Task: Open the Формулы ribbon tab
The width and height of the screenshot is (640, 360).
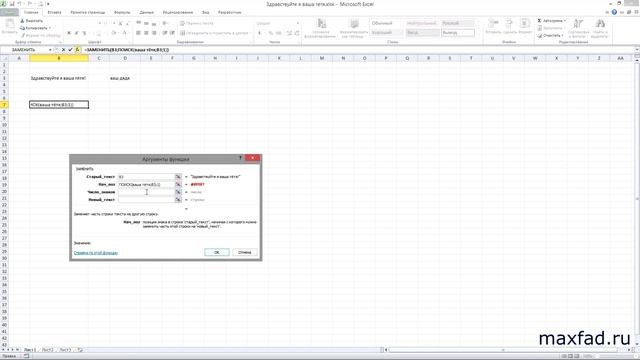Action: coord(122,12)
